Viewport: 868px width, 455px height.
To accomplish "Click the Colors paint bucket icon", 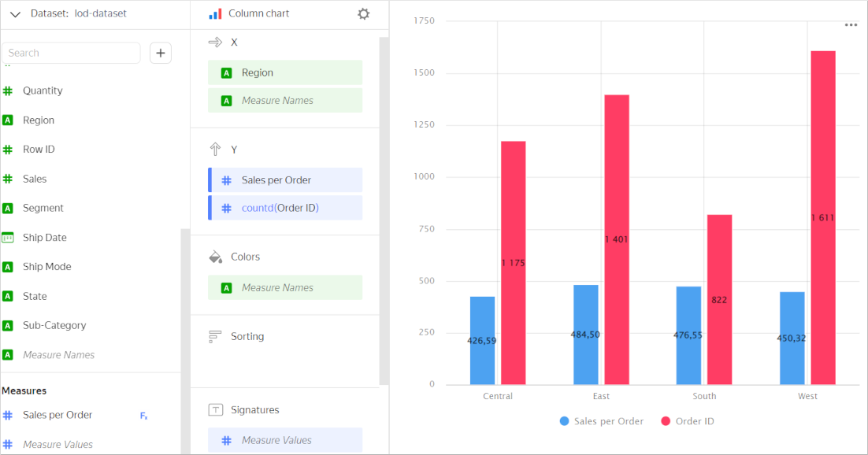I will [x=215, y=257].
